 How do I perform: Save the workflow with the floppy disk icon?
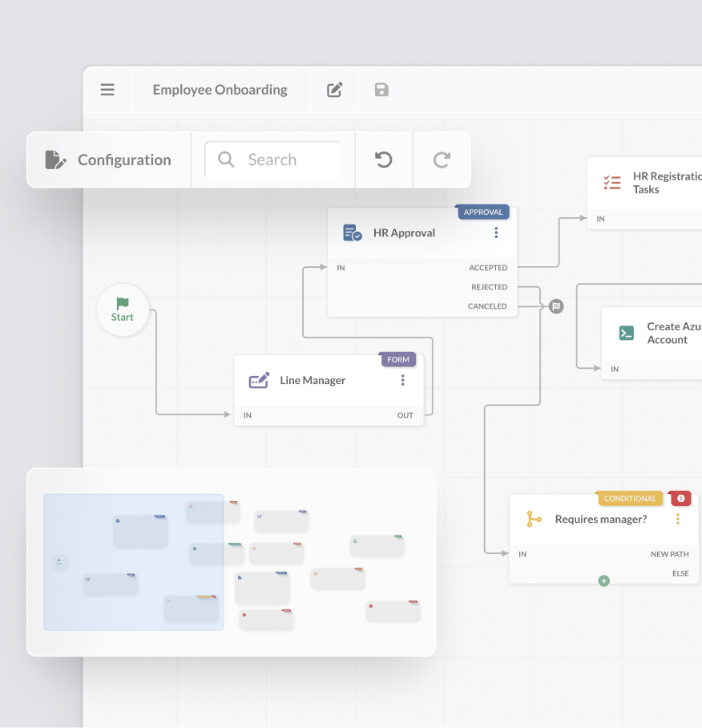[381, 90]
